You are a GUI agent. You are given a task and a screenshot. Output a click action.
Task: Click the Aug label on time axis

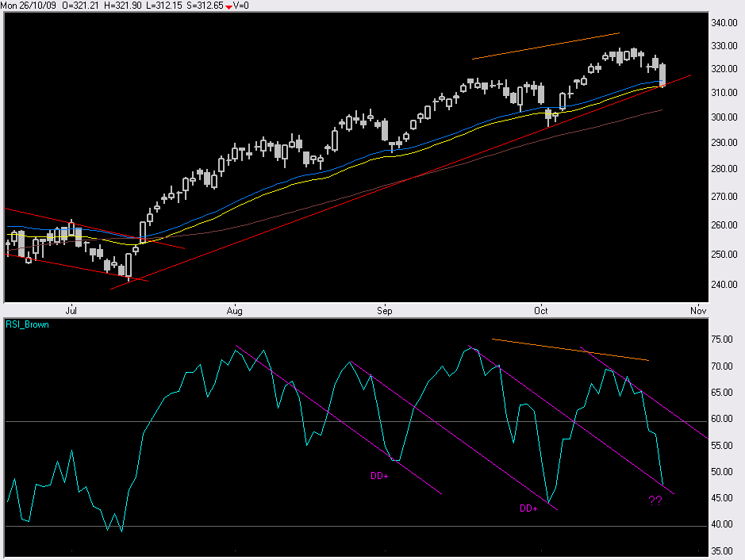pyautogui.click(x=235, y=309)
